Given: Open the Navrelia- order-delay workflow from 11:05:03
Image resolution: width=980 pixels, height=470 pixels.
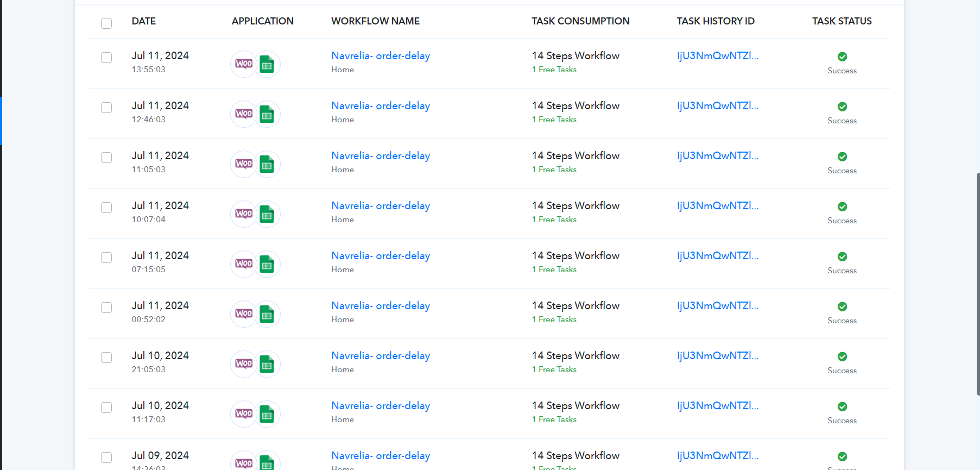Looking at the screenshot, I should tap(381, 156).
